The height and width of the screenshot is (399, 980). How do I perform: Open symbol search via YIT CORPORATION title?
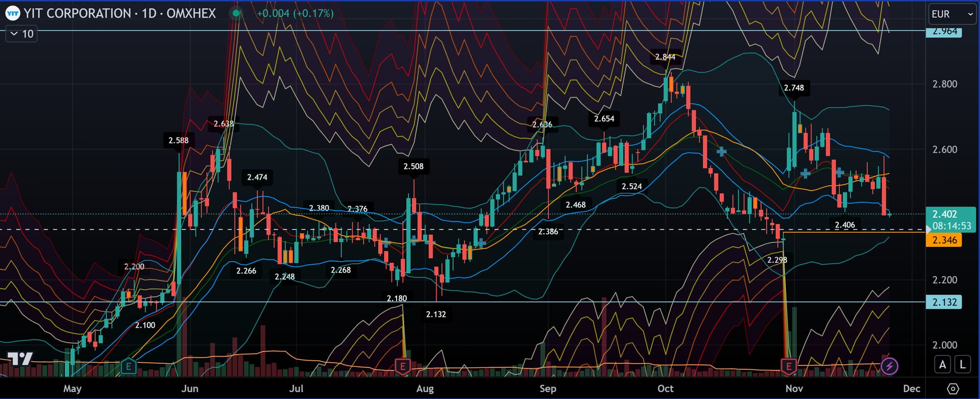pyautogui.click(x=119, y=13)
